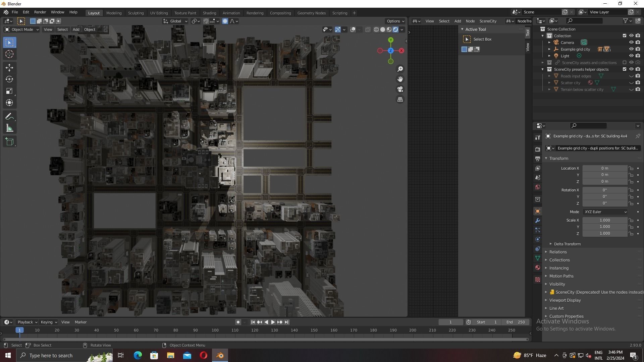Select the Terrain below scatter city item
The width and height of the screenshot is (644, 362).
point(582,89)
